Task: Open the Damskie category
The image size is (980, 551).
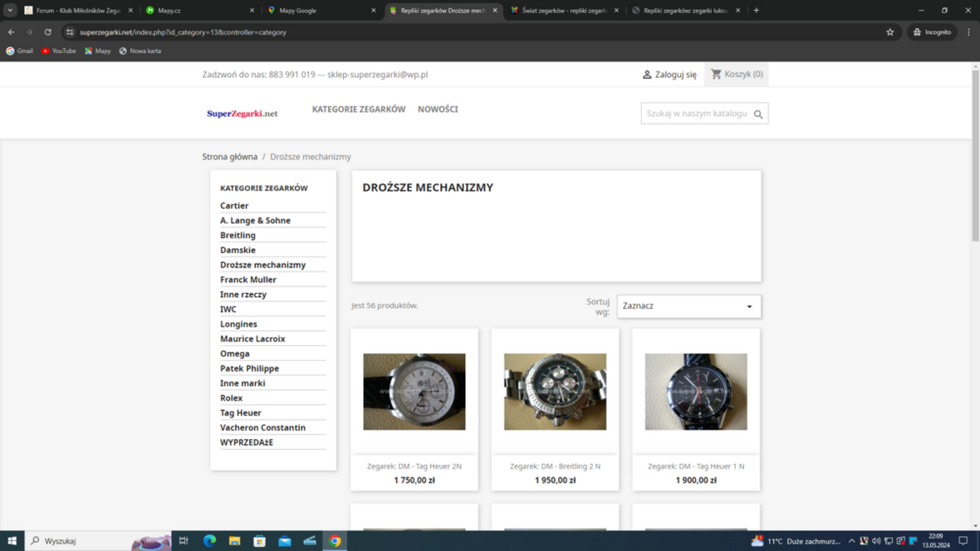Action: click(237, 250)
